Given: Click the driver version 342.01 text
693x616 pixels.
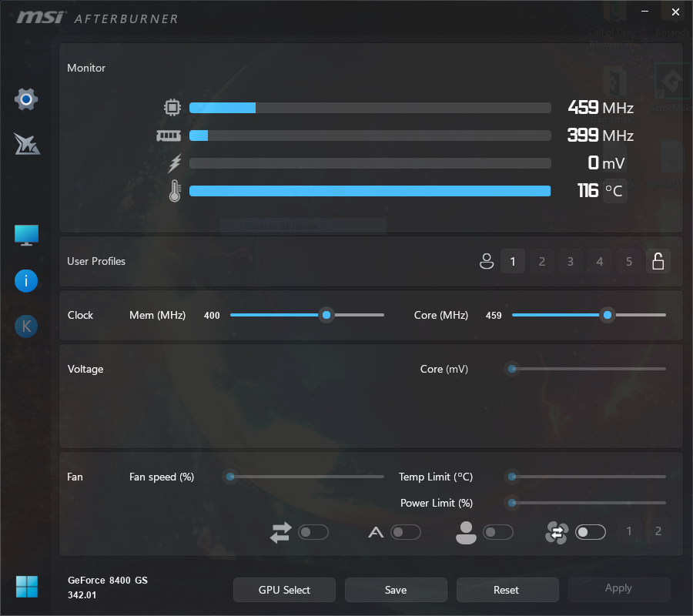Looking at the screenshot, I should [x=82, y=595].
